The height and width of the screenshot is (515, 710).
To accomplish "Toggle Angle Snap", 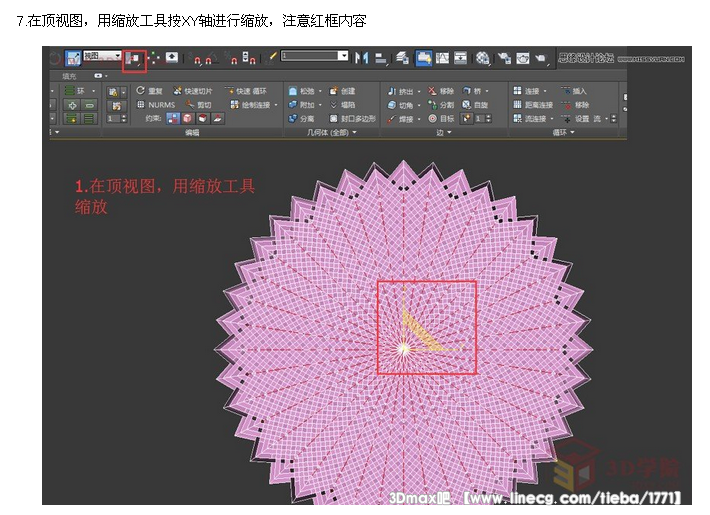I will 211,58.
